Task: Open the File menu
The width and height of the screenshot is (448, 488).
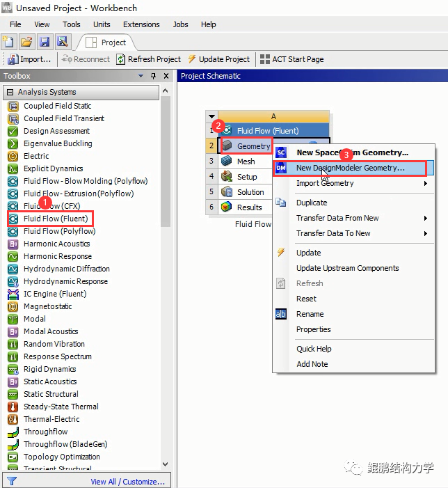Action: coord(15,24)
